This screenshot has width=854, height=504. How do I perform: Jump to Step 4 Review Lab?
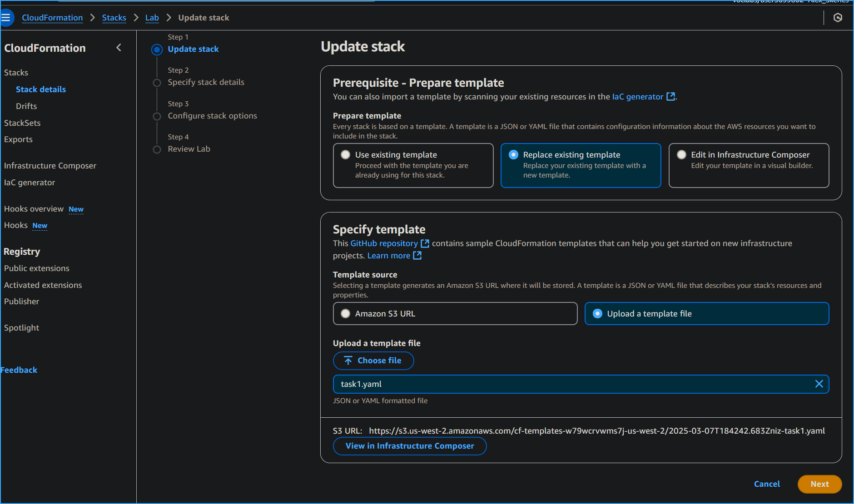(x=189, y=148)
